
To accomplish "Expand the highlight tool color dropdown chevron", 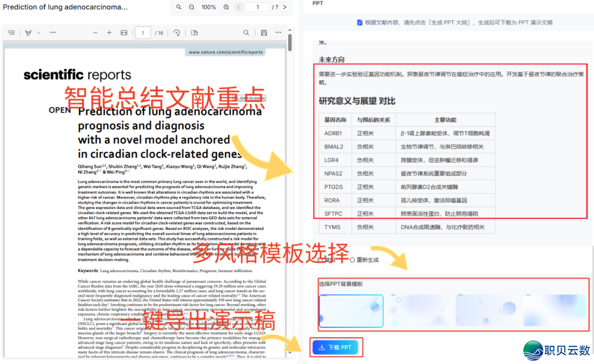I will pyautogui.click(x=37, y=32).
